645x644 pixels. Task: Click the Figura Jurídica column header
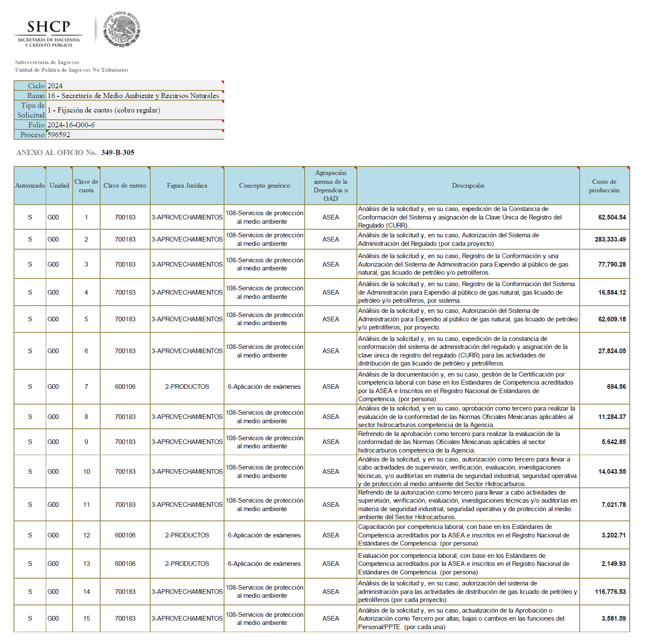coord(187,186)
